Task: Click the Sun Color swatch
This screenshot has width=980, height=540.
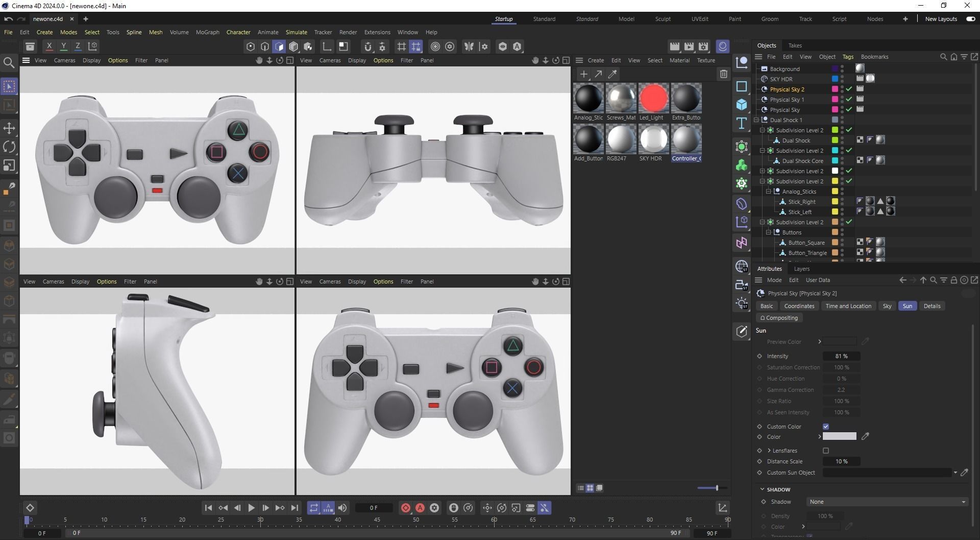Action: 840,436
